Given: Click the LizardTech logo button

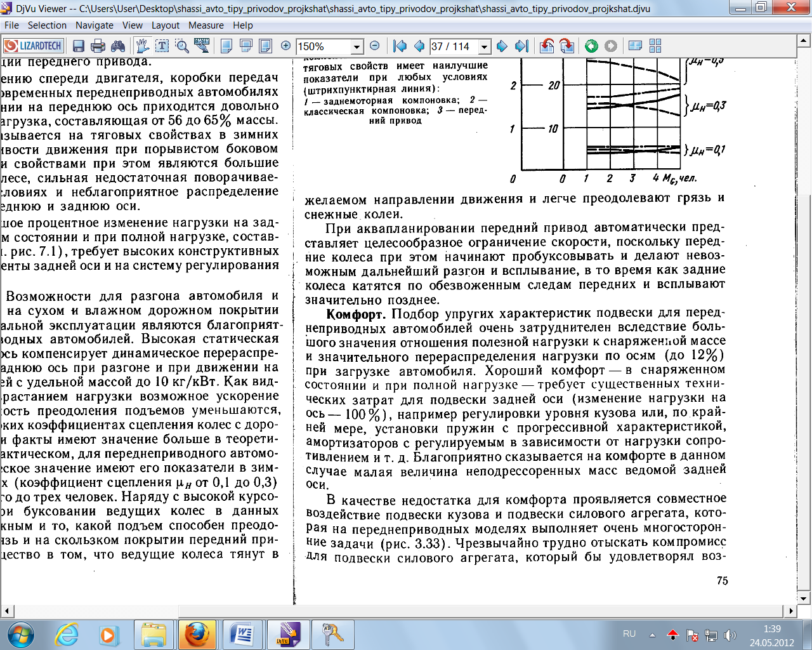Looking at the screenshot, I should pos(33,46).
